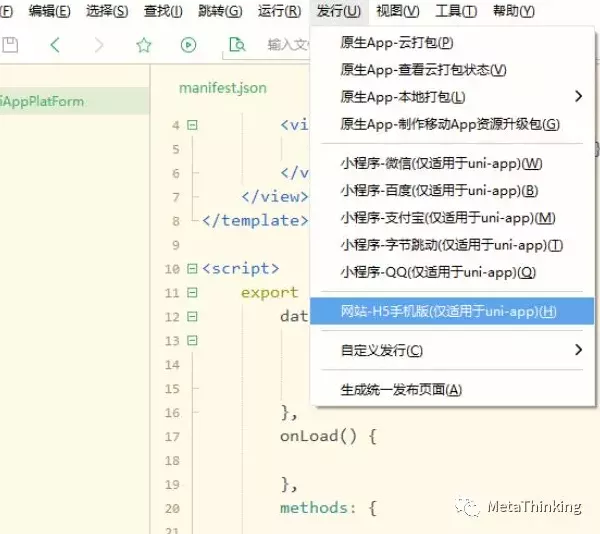Open the 选择(S) menu
600x534 pixels.
pyautogui.click(x=107, y=11)
